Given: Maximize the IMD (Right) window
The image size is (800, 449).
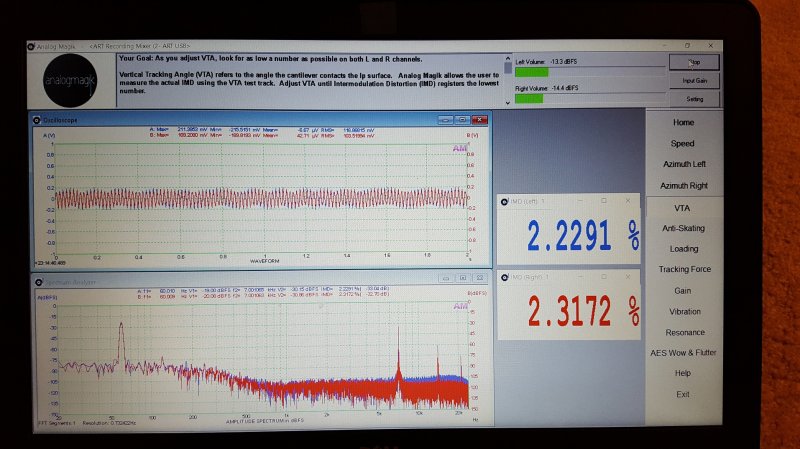Looking at the screenshot, I should [x=604, y=277].
